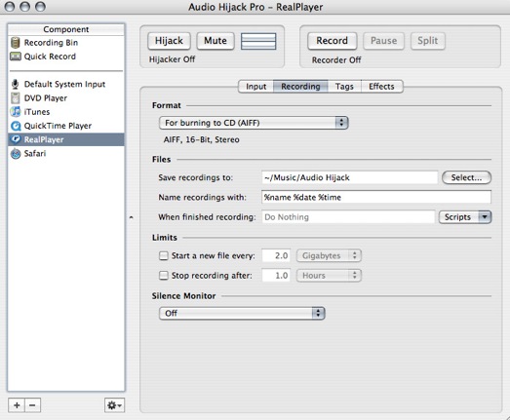Click the iTunes music note icon

[16, 112]
